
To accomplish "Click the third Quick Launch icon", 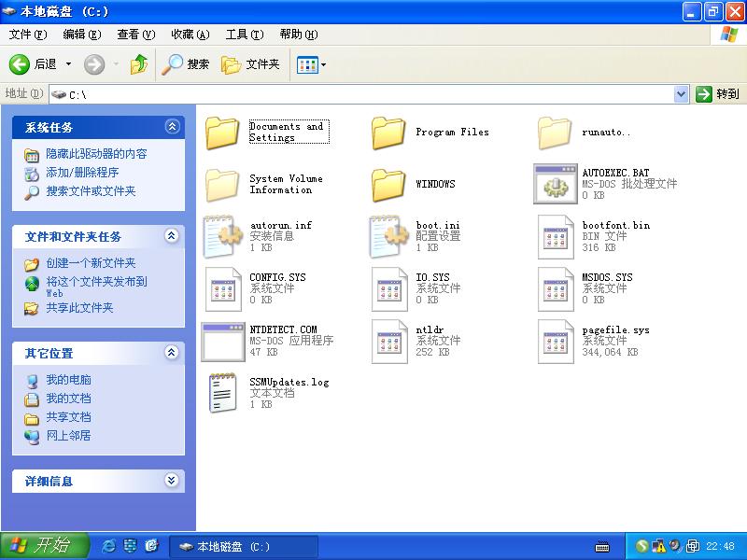I will (152, 546).
